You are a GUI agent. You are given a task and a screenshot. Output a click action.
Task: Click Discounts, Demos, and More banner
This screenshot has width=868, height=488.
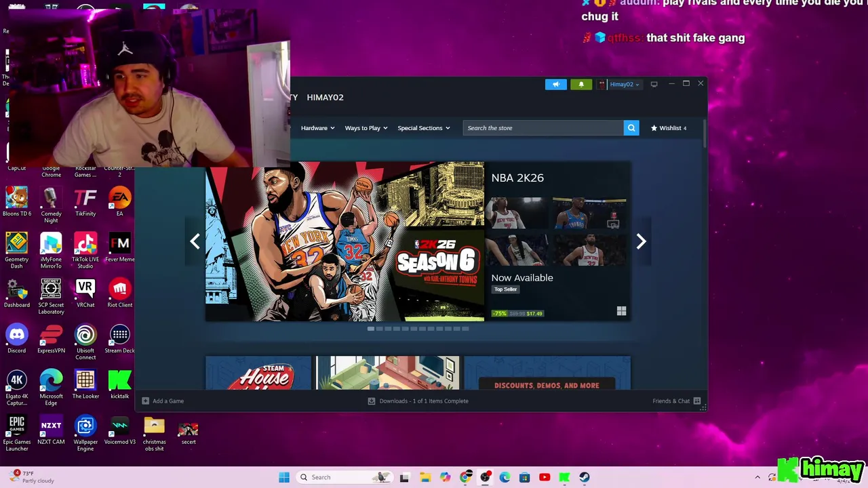pos(547,373)
